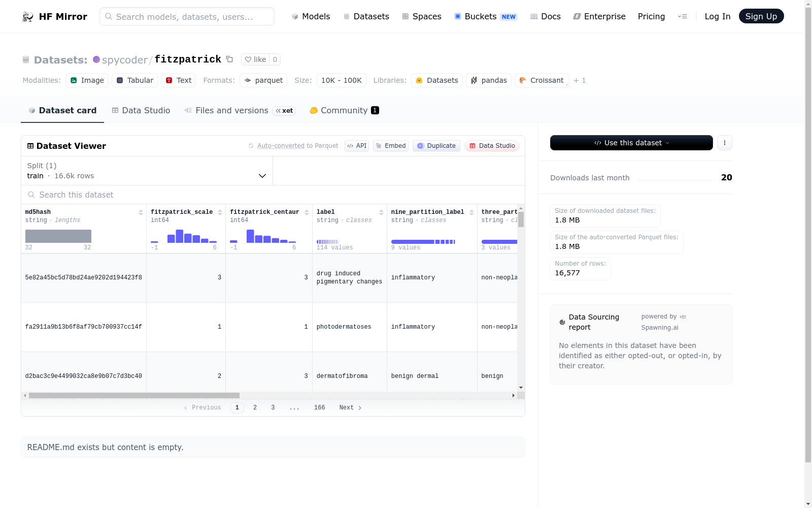Click the fitzpatrick_scale histogram bars
Screen dimensions: 812x508
[x=184, y=236]
